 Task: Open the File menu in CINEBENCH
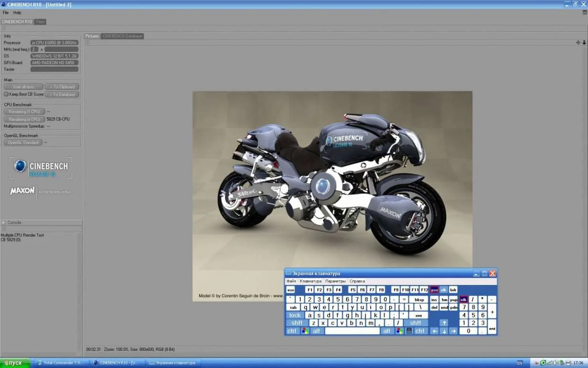pos(6,13)
